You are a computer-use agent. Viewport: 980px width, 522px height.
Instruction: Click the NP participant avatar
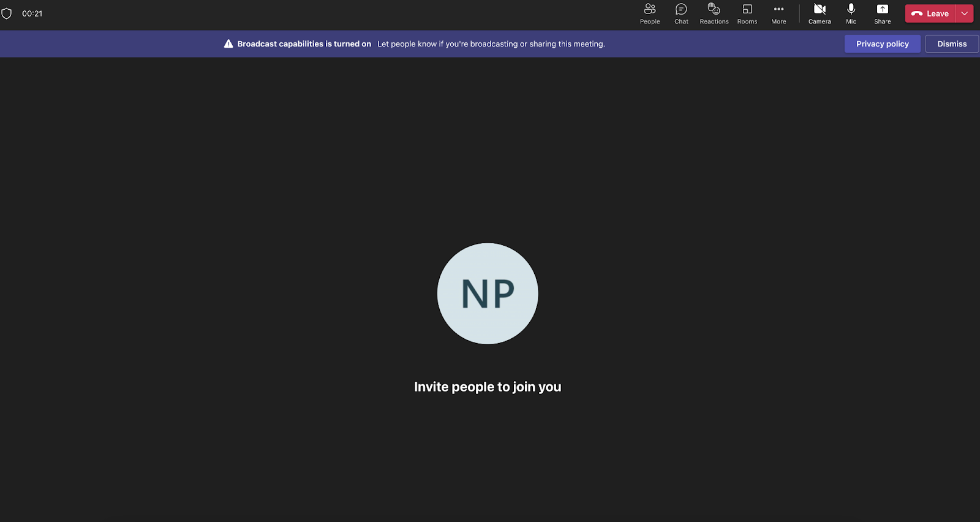[488, 293]
